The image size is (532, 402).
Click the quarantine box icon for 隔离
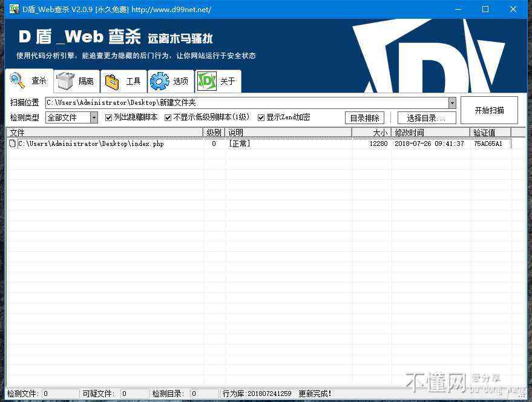[65, 81]
